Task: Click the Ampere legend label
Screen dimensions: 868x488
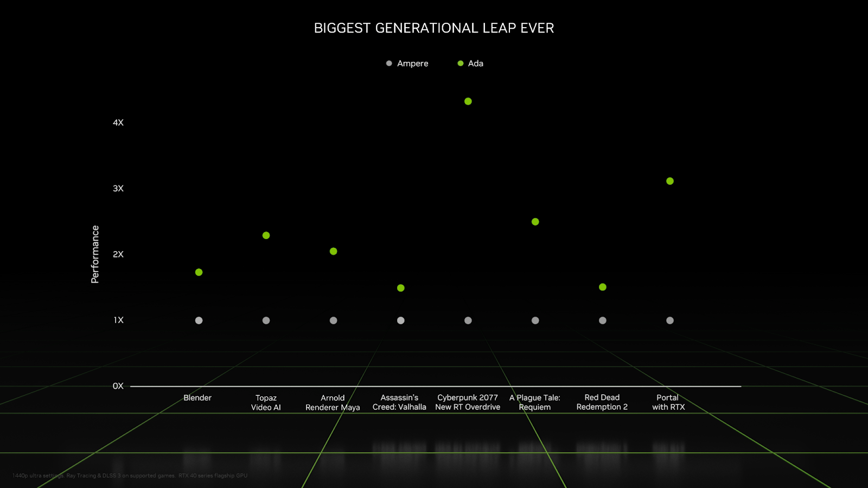Action: click(412, 63)
